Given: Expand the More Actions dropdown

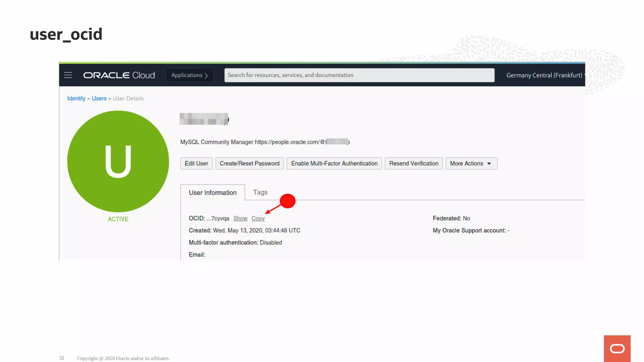Looking at the screenshot, I should pos(471,163).
